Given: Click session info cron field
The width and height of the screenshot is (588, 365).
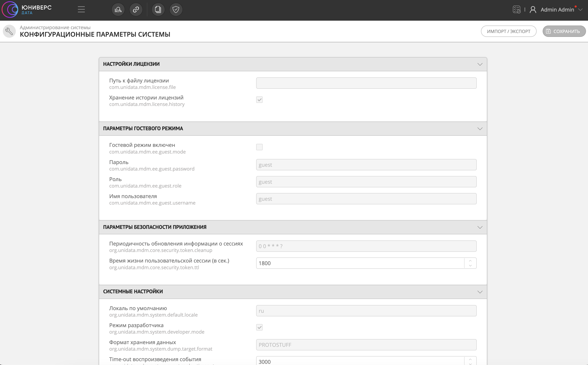Looking at the screenshot, I should [x=366, y=246].
